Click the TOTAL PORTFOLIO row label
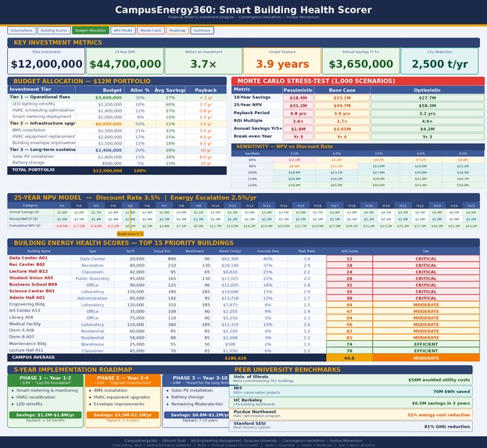The image size is (487, 448). coord(34,170)
